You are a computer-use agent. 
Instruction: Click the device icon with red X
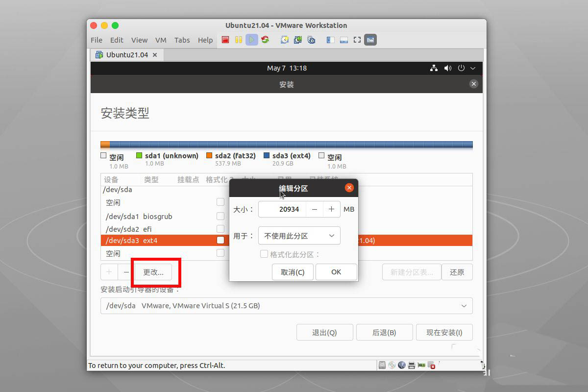coord(431,365)
